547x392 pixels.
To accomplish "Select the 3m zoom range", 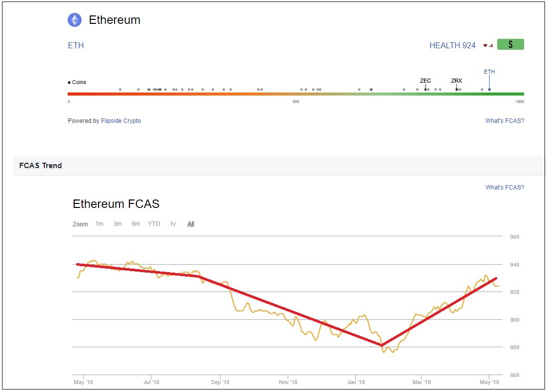I will tap(117, 224).
